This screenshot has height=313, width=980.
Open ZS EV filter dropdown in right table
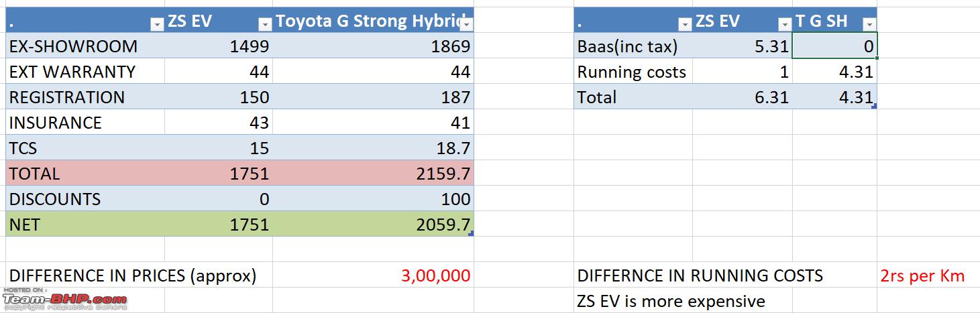785,24
